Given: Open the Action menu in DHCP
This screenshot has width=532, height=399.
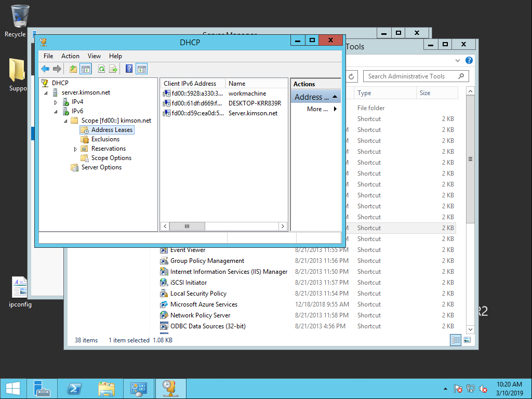Looking at the screenshot, I should click(70, 56).
